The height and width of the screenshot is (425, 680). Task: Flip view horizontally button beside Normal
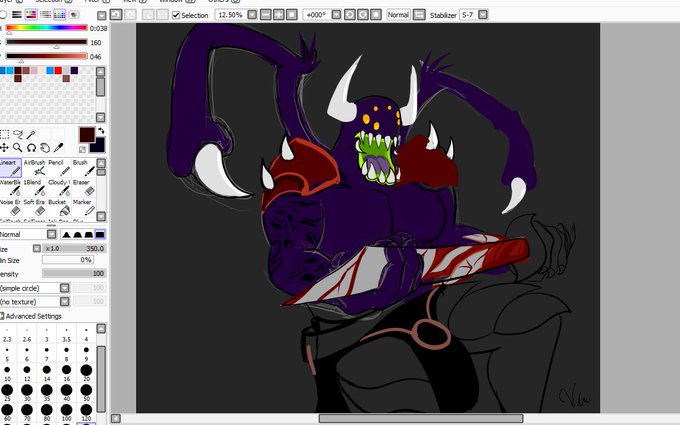(x=419, y=15)
